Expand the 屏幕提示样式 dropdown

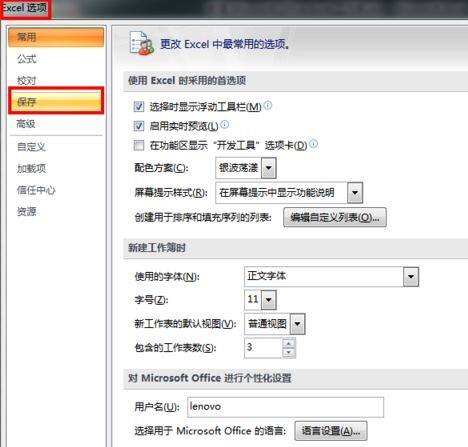tap(355, 193)
